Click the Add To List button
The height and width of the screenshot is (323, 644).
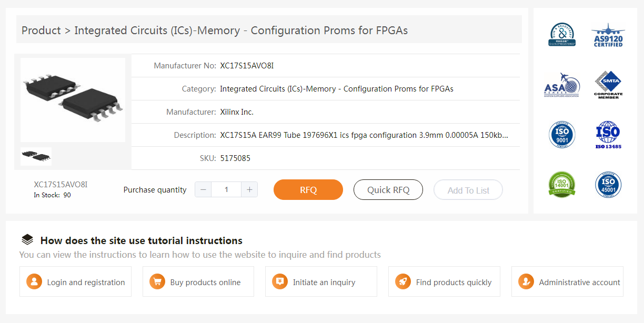pos(468,190)
